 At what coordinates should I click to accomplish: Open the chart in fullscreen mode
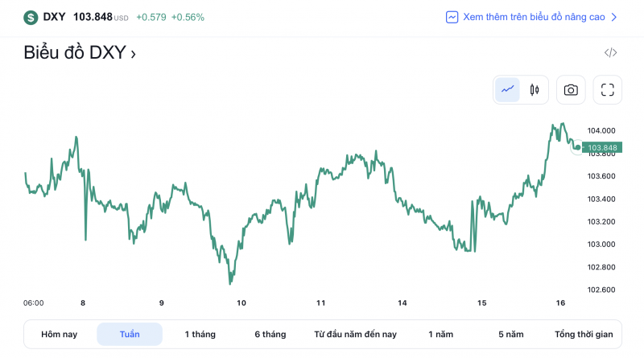click(x=608, y=90)
